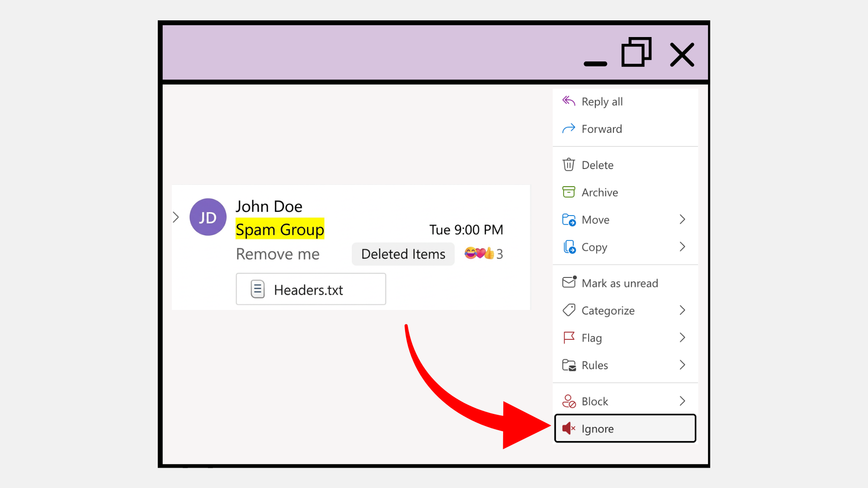Click the Headers.txt document icon
The image size is (868, 488).
(258, 289)
